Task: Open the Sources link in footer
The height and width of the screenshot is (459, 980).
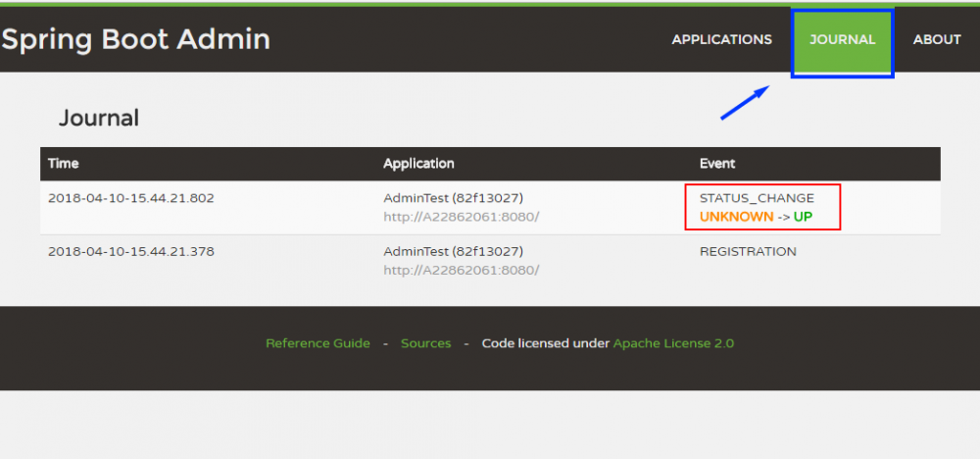Action: pos(425,343)
